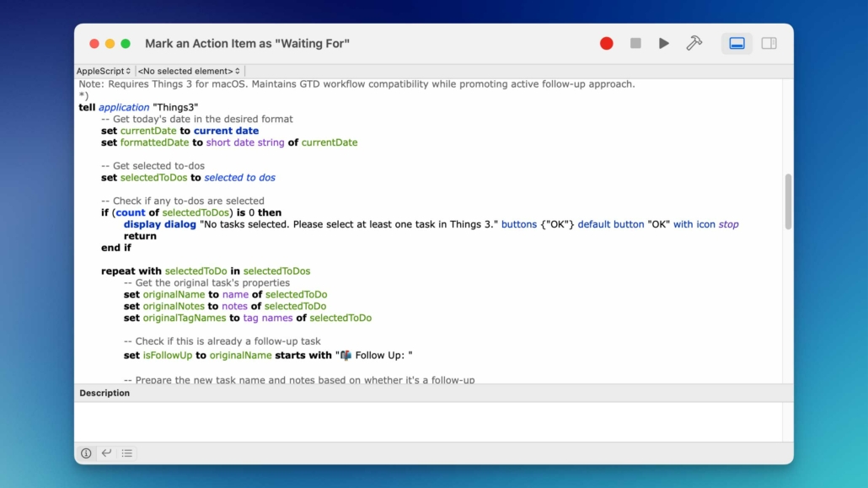Click the window title "Mark an Action Item as Waiting For"
Screen dimensions: 868x488
tap(247, 44)
